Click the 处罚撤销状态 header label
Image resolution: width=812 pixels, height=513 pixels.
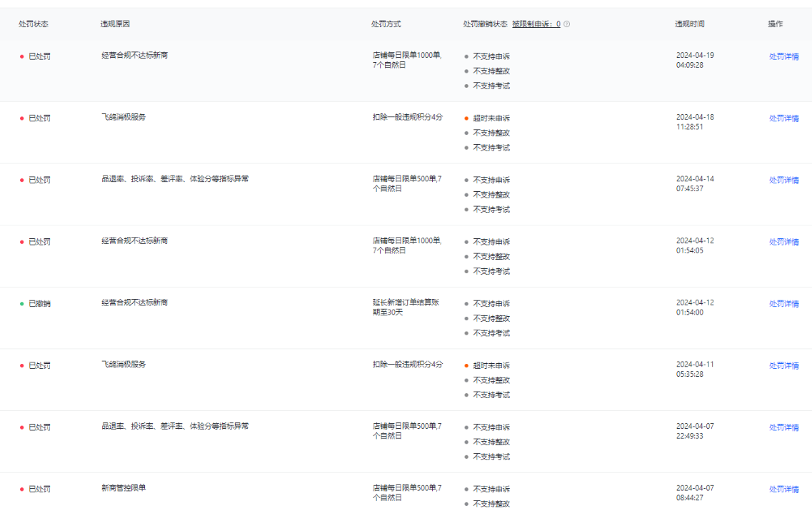click(x=485, y=24)
